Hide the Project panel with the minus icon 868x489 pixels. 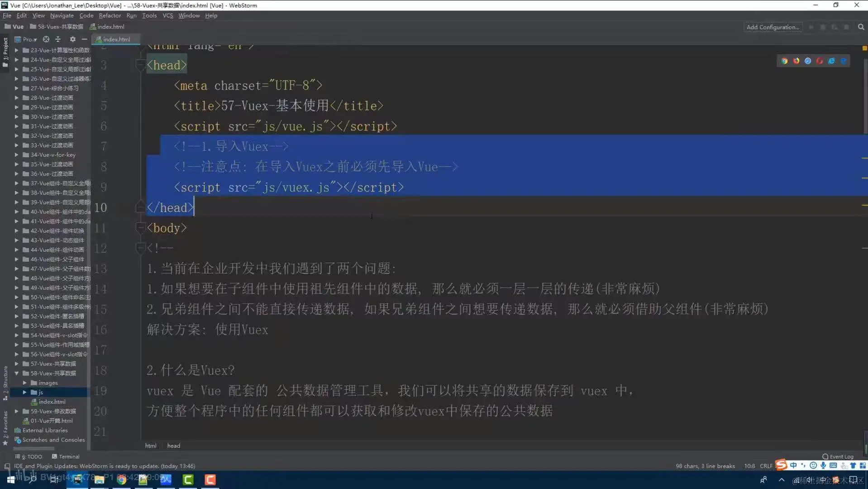click(84, 39)
